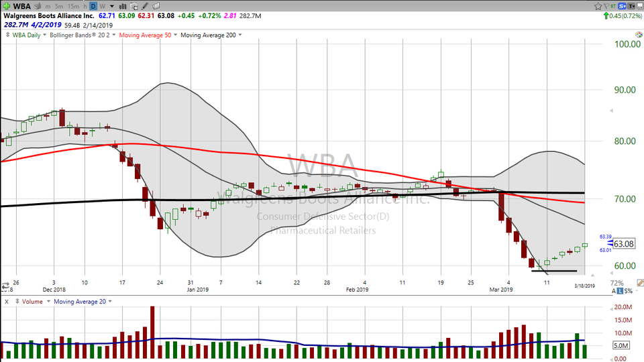
Task: Select the 'A' arithmetic scale option
Action: (x=614, y=291)
